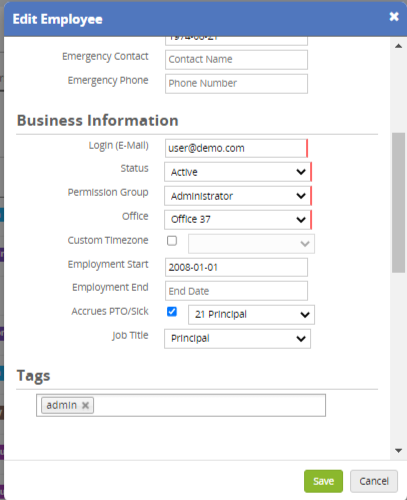Remove the admin tag
Screen dimensions: 407x500
pos(85,405)
